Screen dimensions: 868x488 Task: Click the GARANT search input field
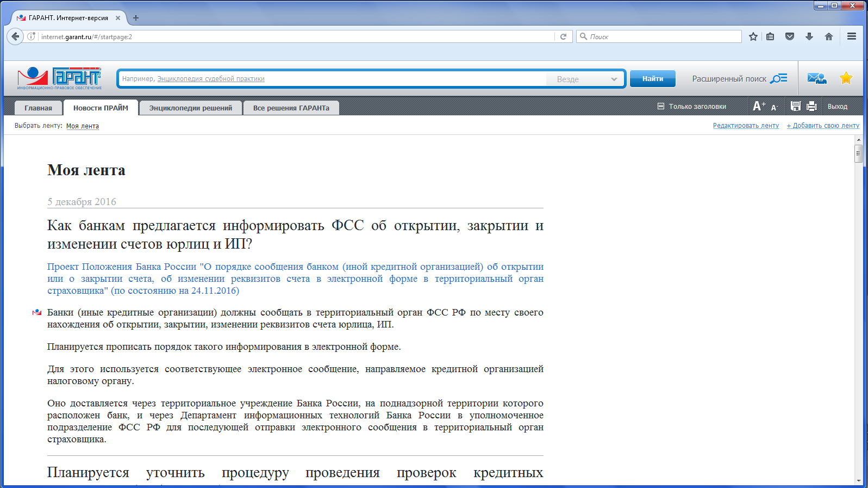pos(332,79)
